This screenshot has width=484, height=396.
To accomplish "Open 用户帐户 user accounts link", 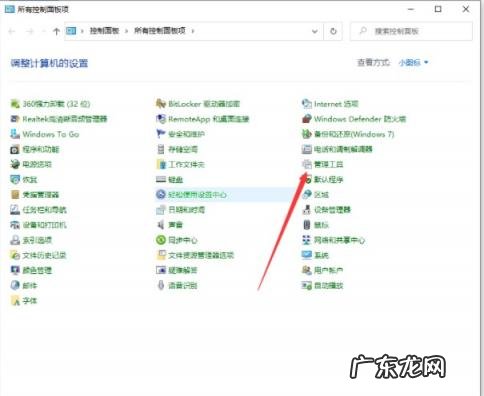I will click(x=328, y=270).
